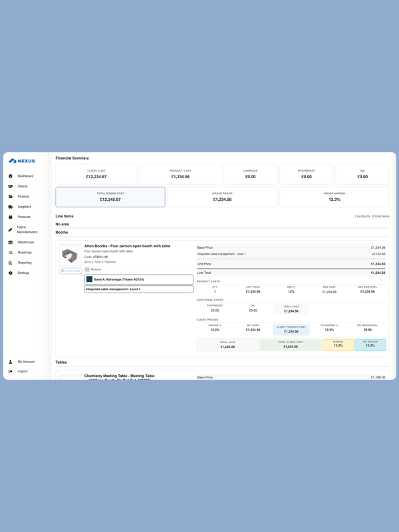Screen dimensions: 399x532
Task: Select the Total Gross Cost card
Action: 110,197
